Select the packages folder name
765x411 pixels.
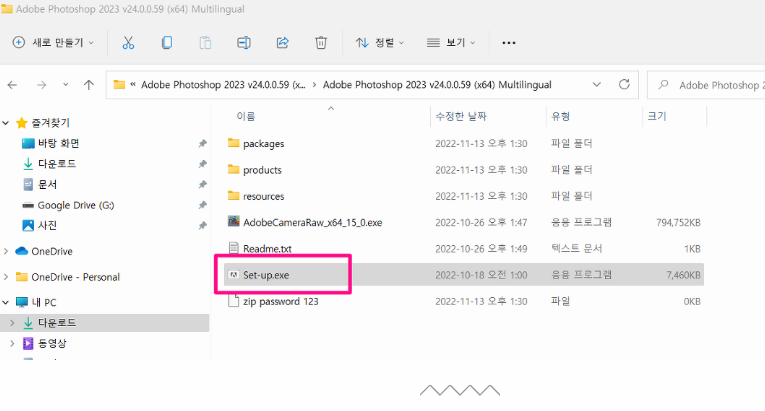[263, 144]
